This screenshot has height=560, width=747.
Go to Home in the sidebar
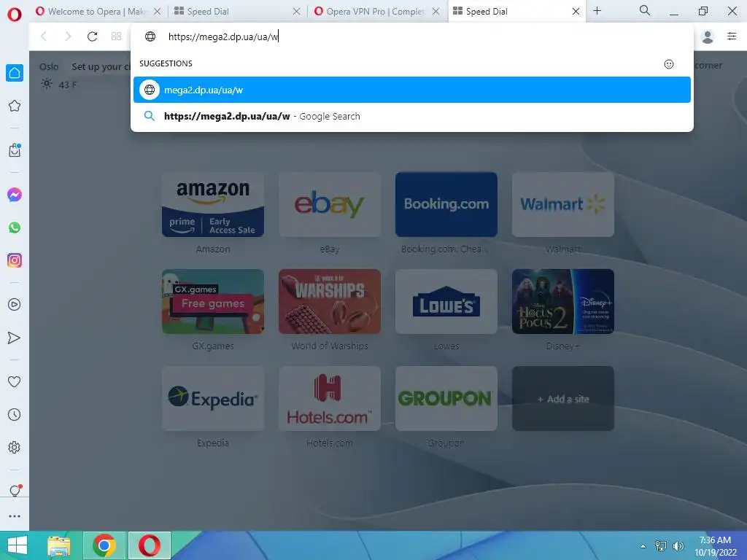(x=15, y=73)
